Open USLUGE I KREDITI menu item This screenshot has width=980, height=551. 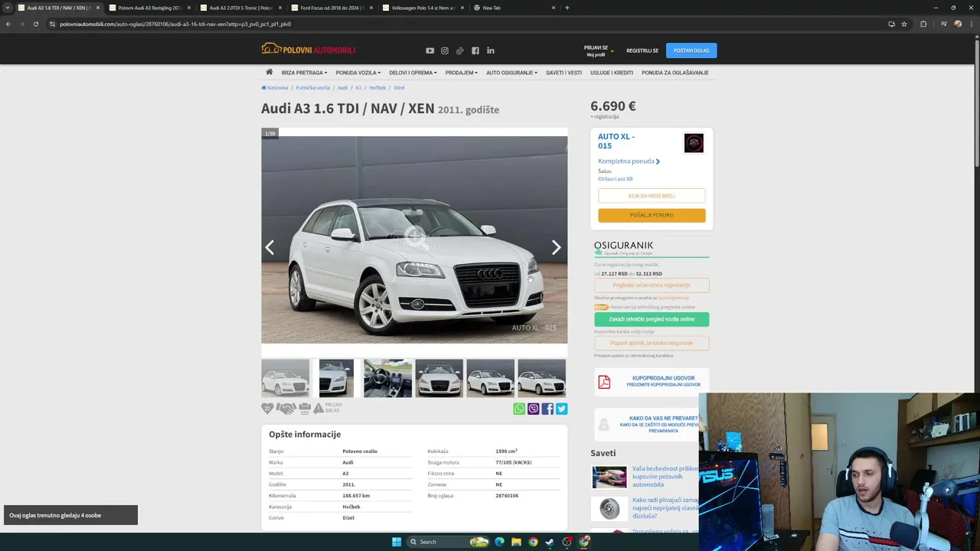[612, 73]
